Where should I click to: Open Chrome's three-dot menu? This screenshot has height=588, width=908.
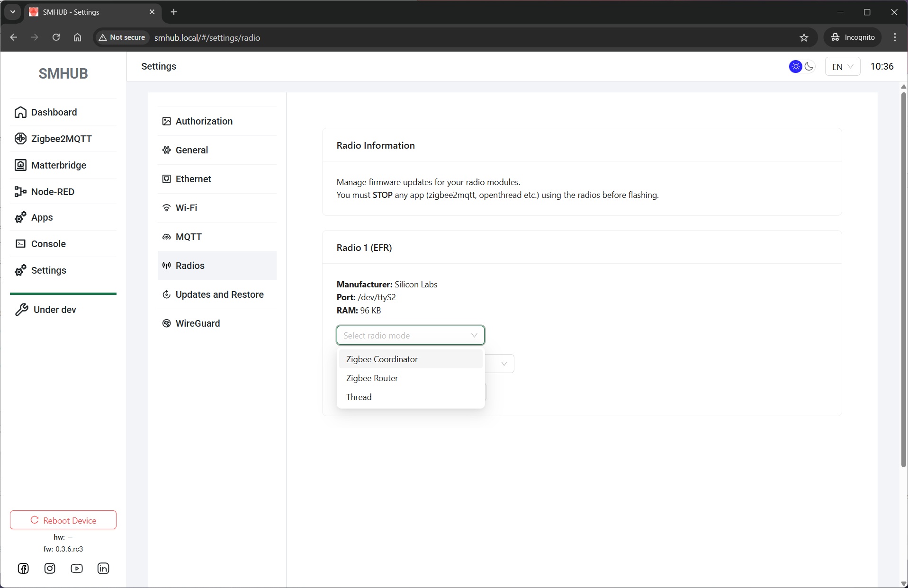click(x=895, y=37)
